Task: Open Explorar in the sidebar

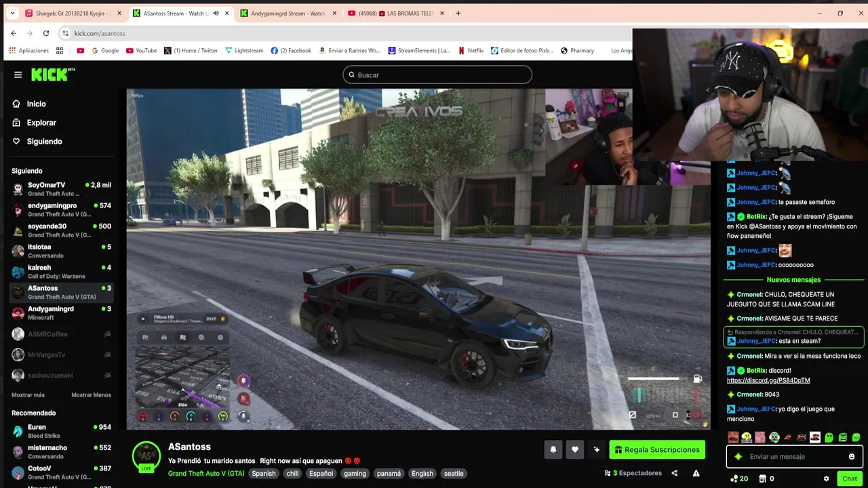Action: [x=34, y=123]
